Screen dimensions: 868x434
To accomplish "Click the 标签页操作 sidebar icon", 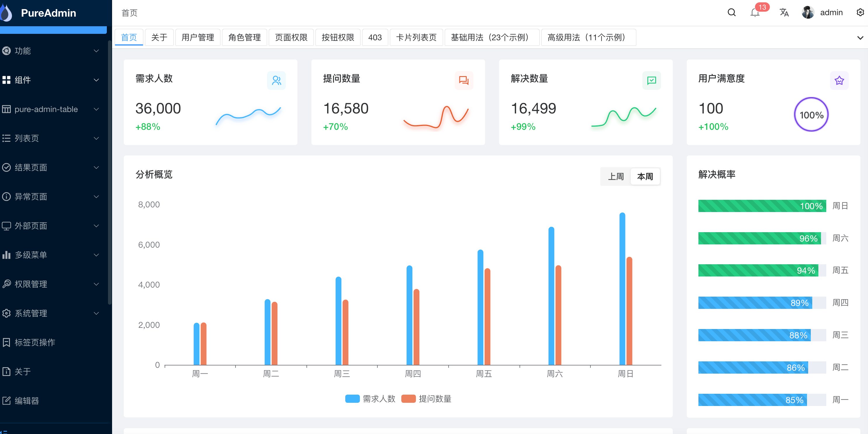I will coord(7,342).
